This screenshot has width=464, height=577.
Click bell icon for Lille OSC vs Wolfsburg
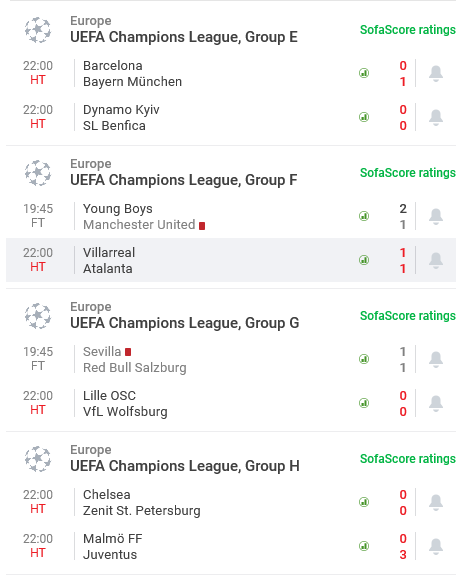(436, 403)
